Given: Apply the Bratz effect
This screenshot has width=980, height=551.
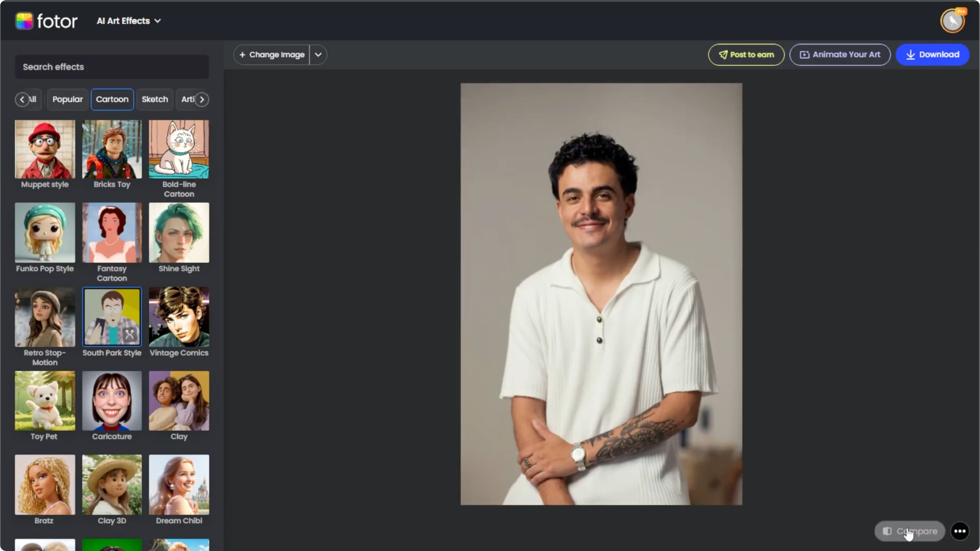Looking at the screenshot, I should [45, 484].
